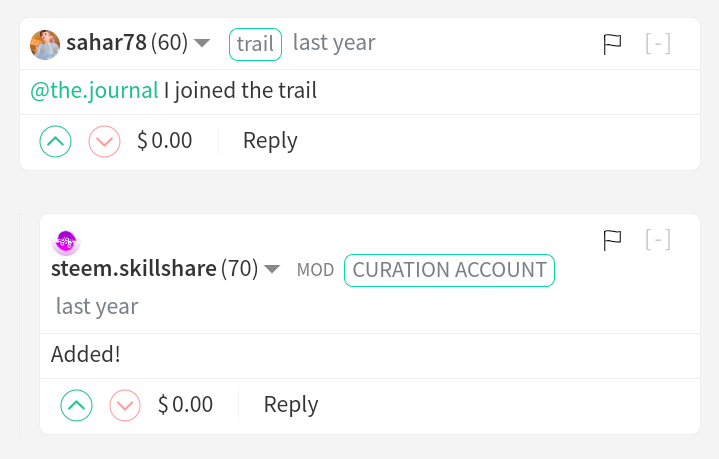This screenshot has width=719, height=459.
Task: Open steem.skillshare user dropdown arrow
Action: tap(272, 269)
